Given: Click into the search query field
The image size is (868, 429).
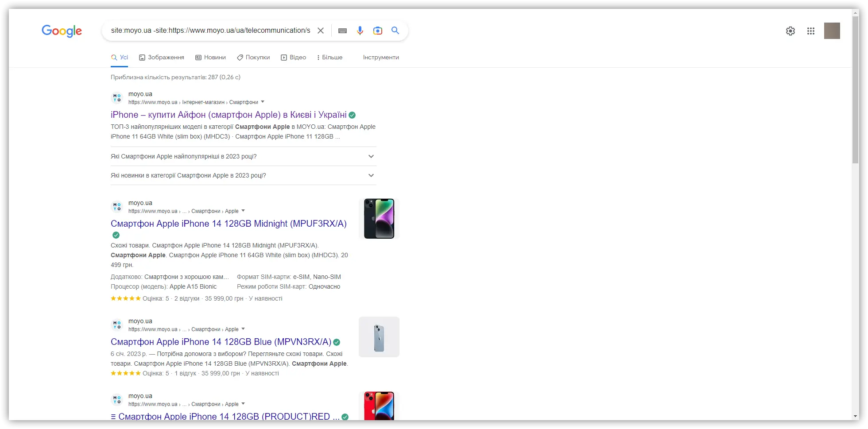Looking at the screenshot, I should click(211, 31).
